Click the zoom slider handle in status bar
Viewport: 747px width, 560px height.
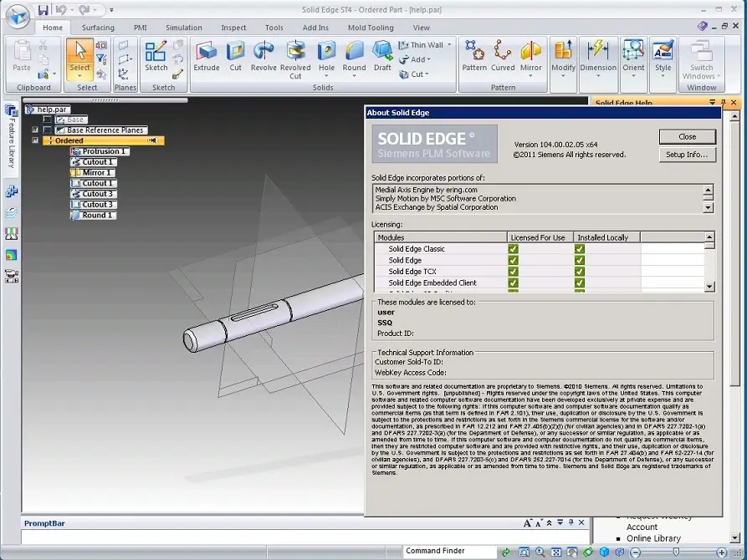676,552
